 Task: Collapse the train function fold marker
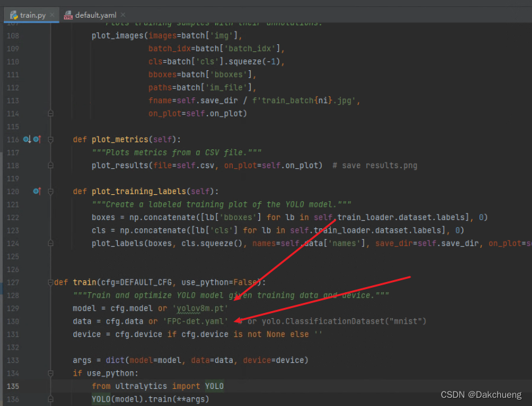pyautogui.click(x=51, y=282)
